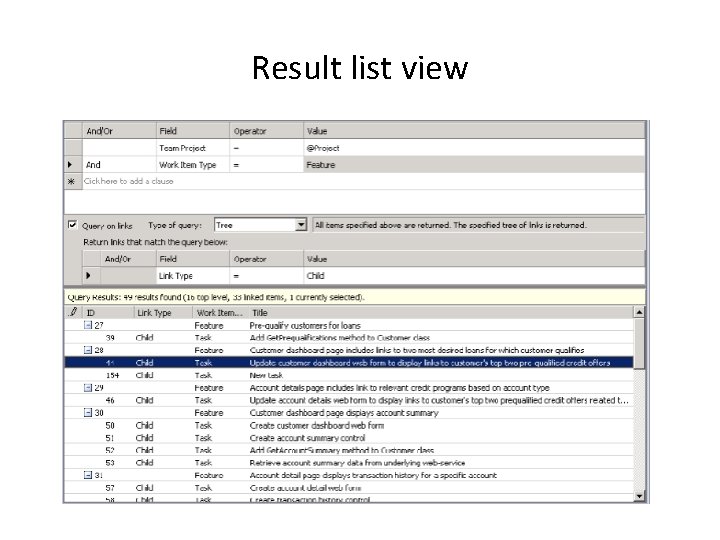Select task 57 Create account detail web form
720x540 pixels.
[x=349, y=488]
